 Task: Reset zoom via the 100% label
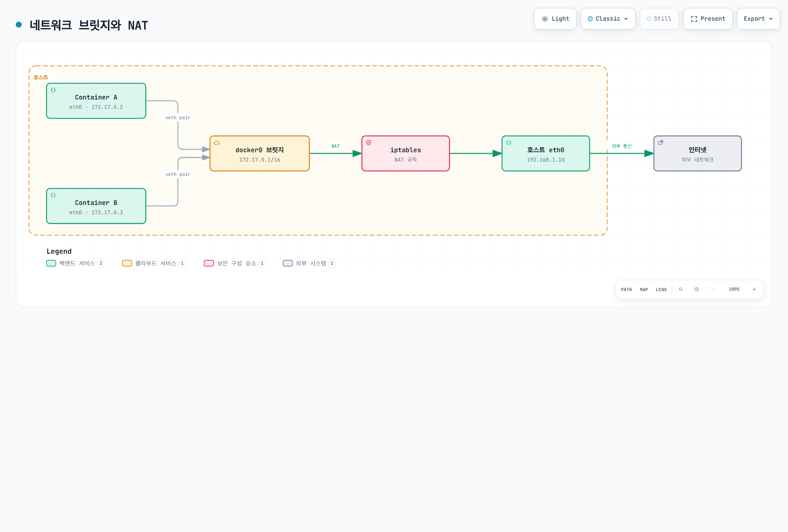(734, 290)
